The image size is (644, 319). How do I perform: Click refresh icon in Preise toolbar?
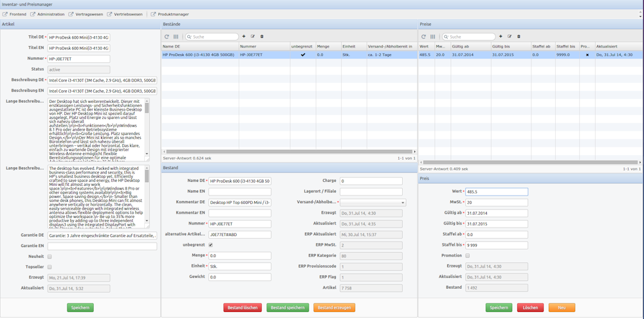tap(423, 37)
